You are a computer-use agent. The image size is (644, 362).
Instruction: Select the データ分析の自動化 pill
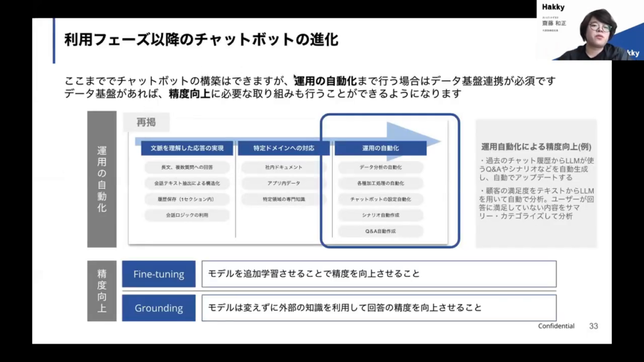point(380,168)
